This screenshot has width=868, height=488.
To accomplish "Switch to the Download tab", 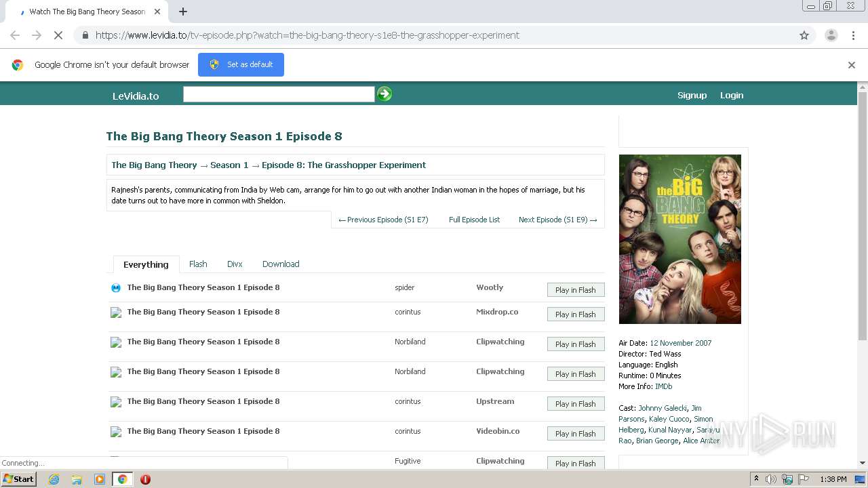I will coord(281,264).
